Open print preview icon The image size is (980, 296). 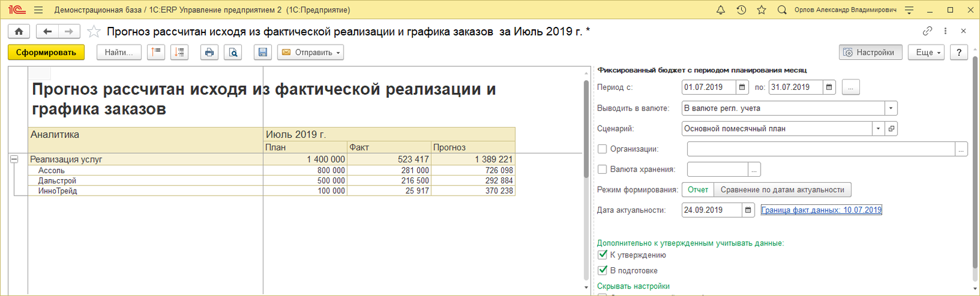tap(233, 53)
